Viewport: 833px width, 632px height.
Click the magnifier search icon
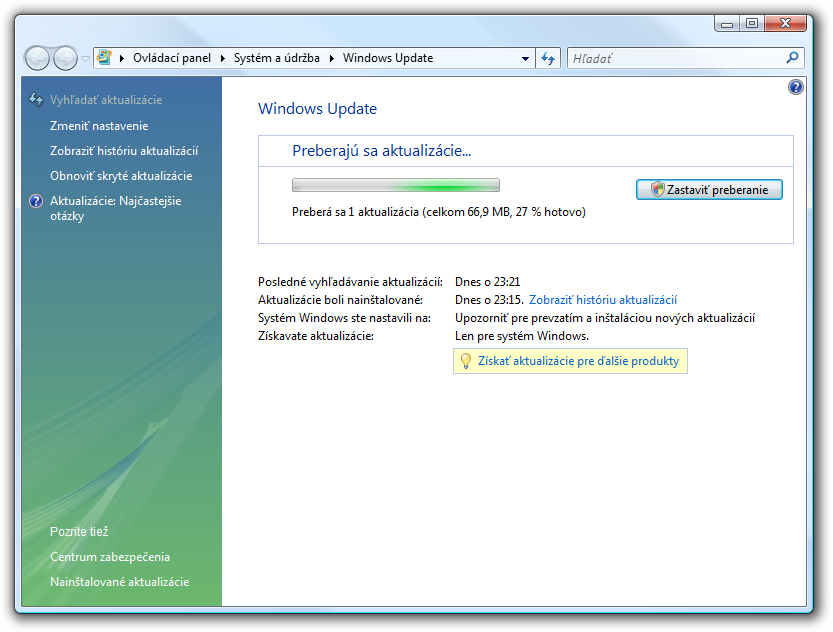792,57
